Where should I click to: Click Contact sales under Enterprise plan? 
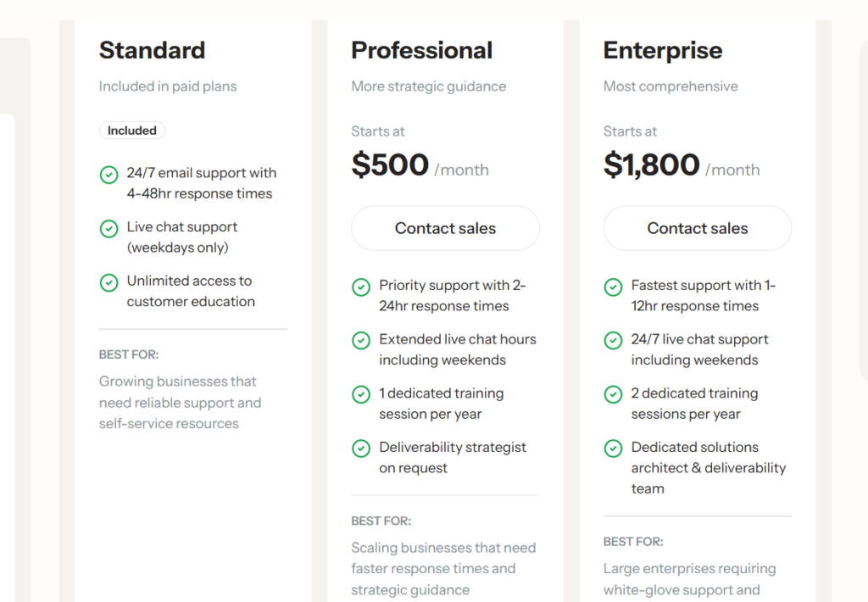pyautogui.click(x=697, y=228)
